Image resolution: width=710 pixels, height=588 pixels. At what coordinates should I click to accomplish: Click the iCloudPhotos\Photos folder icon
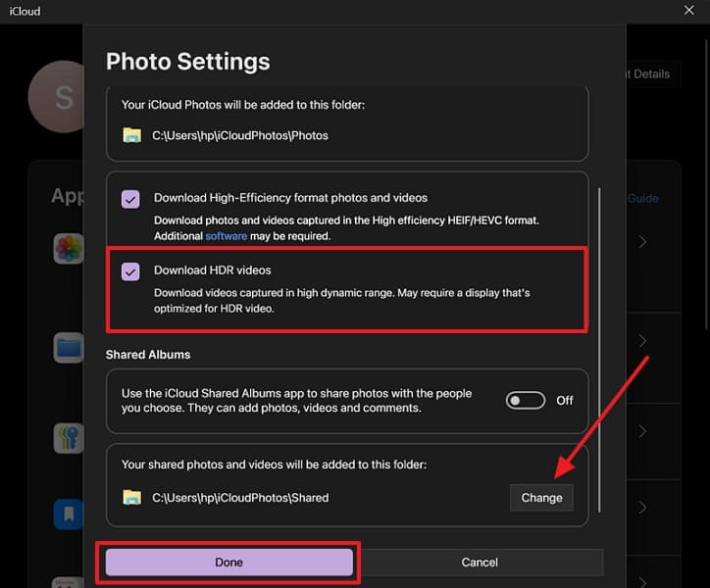(131, 135)
